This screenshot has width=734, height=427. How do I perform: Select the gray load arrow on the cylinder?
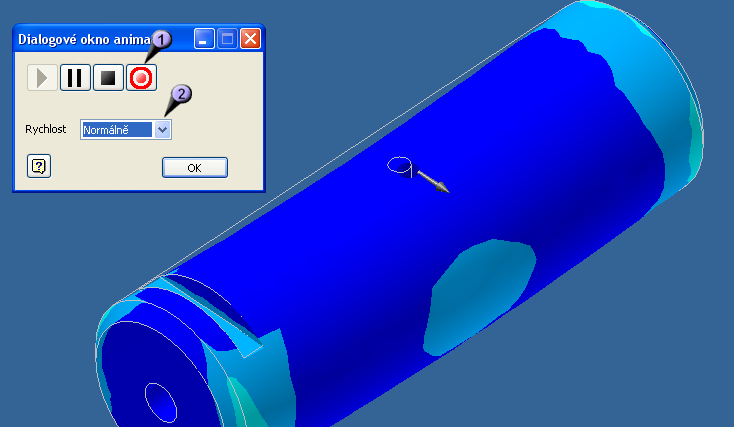tap(433, 181)
